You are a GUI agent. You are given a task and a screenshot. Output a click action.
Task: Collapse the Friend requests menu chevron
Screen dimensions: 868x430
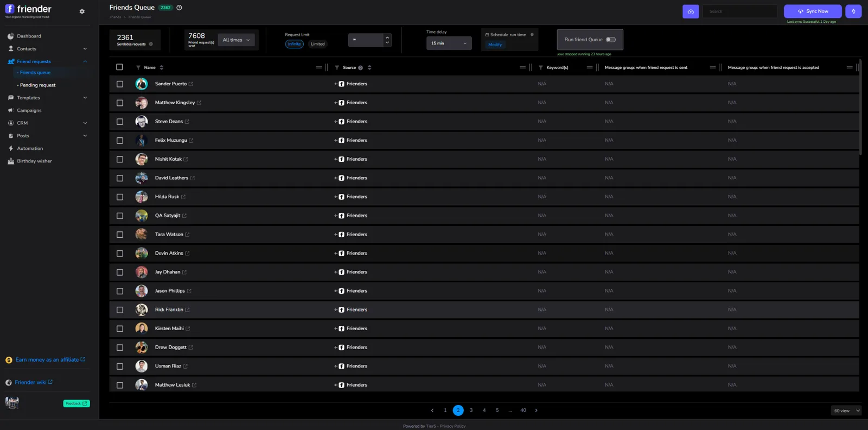(x=85, y=61)
